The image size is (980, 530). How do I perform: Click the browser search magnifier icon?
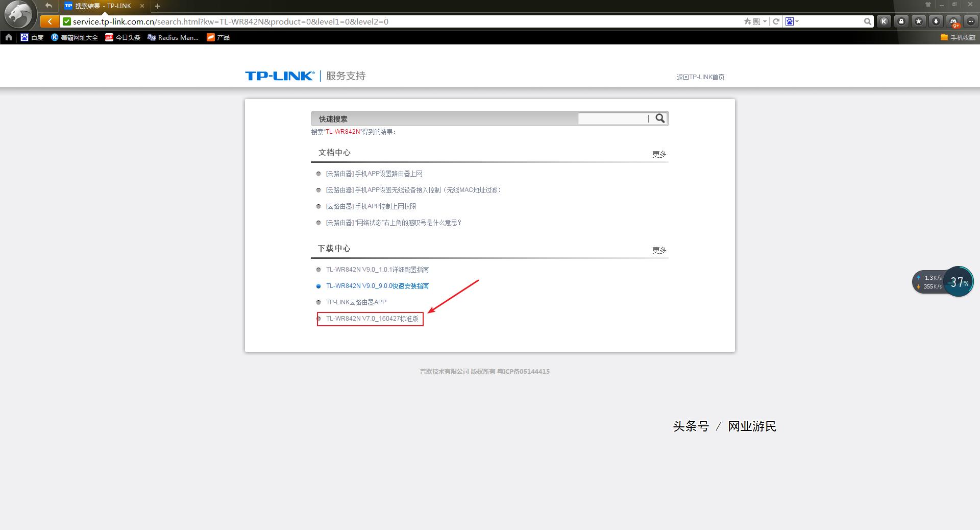867,21
